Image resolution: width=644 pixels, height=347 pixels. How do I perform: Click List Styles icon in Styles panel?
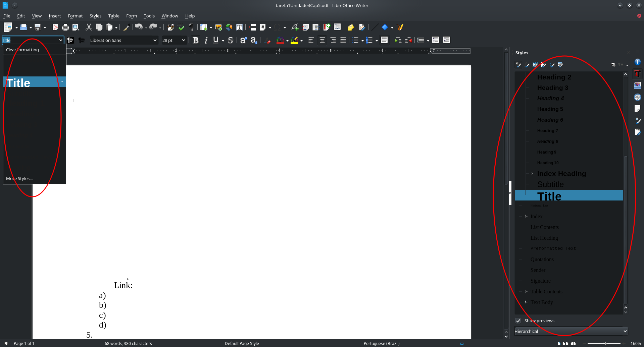552,65
